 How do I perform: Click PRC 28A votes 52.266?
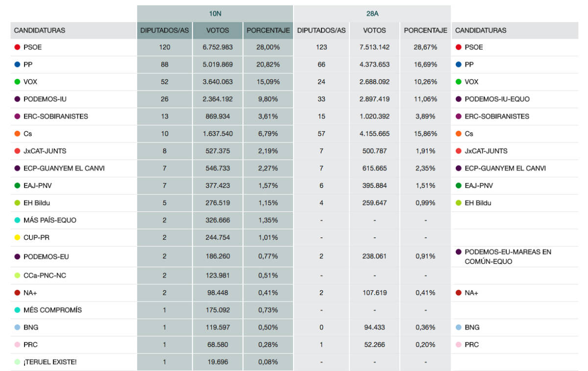[x=374, y=345]
